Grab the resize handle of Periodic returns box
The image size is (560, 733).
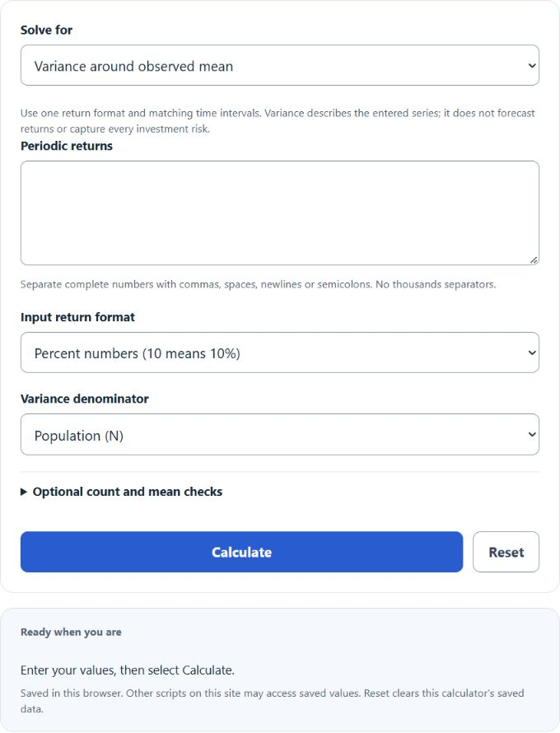click(x=534, y=260)
